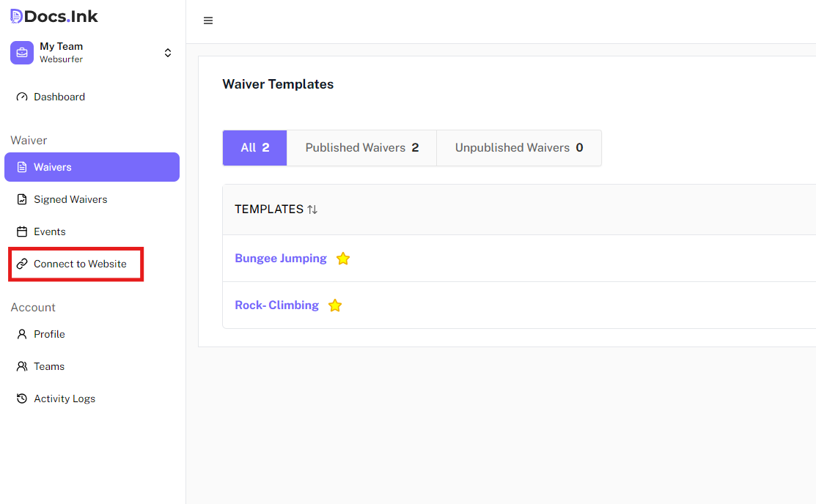This screenshot has height=504, width=816.
Task: Toggle the hamburger sidebar menu
Action: [208, 21]
